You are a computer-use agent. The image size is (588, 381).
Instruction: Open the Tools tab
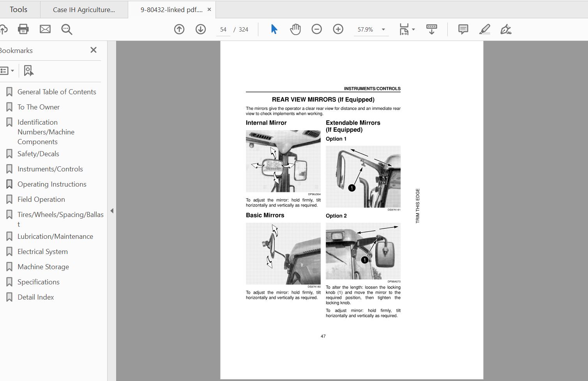coord(18,9)
